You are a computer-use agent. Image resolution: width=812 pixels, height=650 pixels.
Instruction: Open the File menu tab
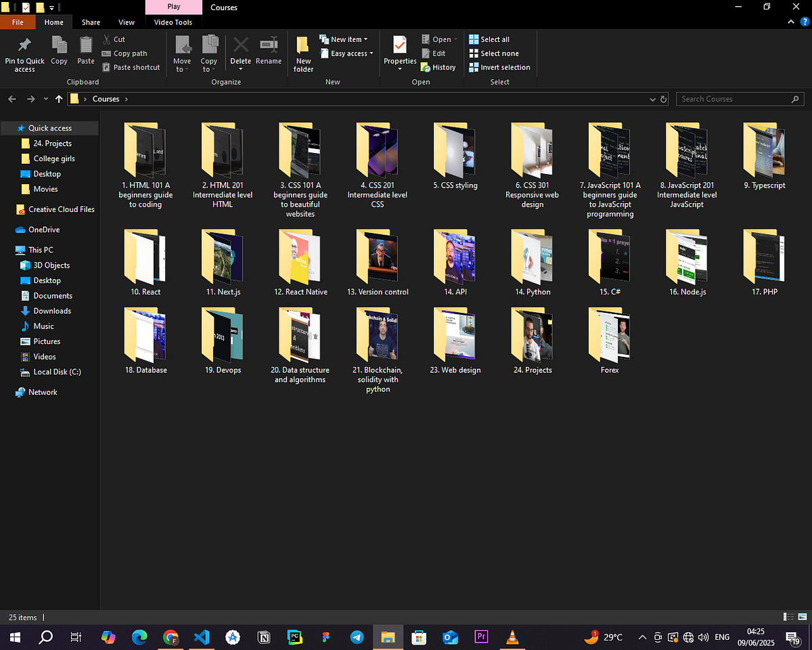[x=18, y=22]
